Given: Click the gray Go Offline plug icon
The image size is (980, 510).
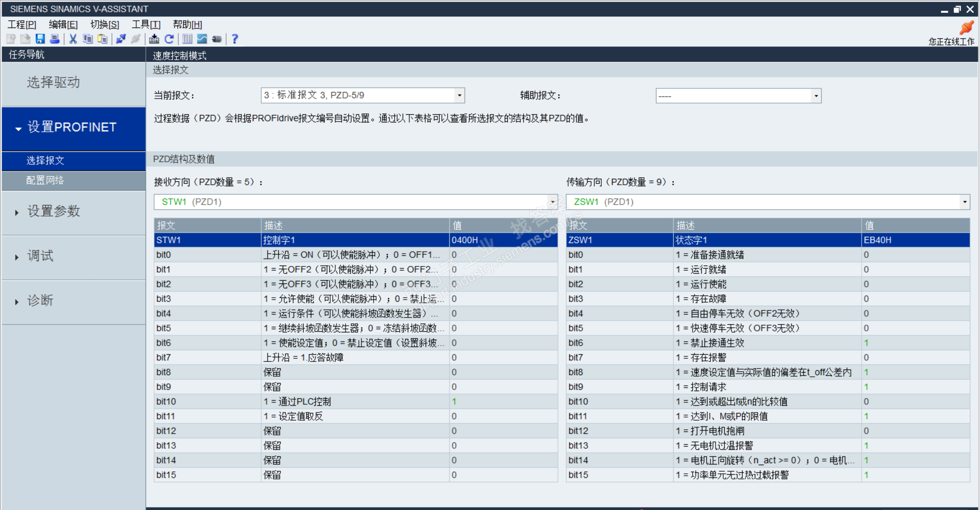Looking at the screenshot, I should (x=136, y=39).
